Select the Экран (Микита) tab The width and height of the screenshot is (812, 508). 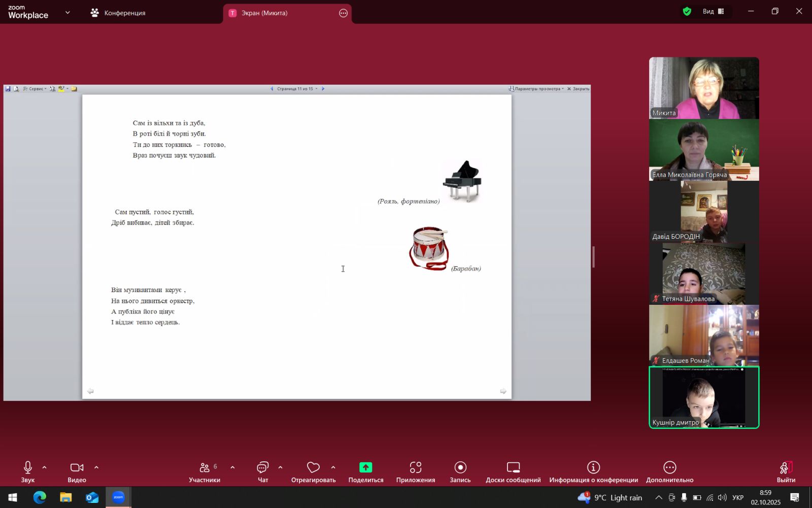(264, 13)
